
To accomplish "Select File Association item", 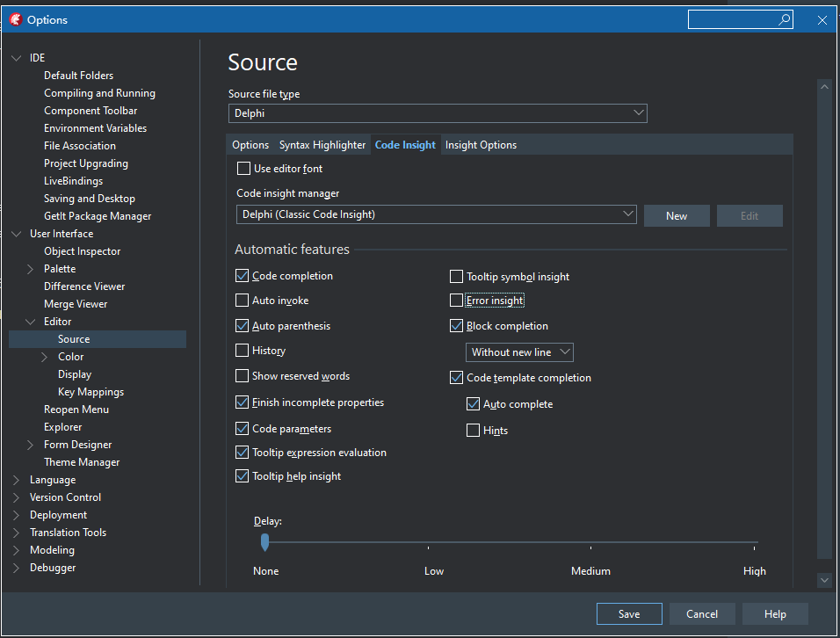I will [80, 146].
